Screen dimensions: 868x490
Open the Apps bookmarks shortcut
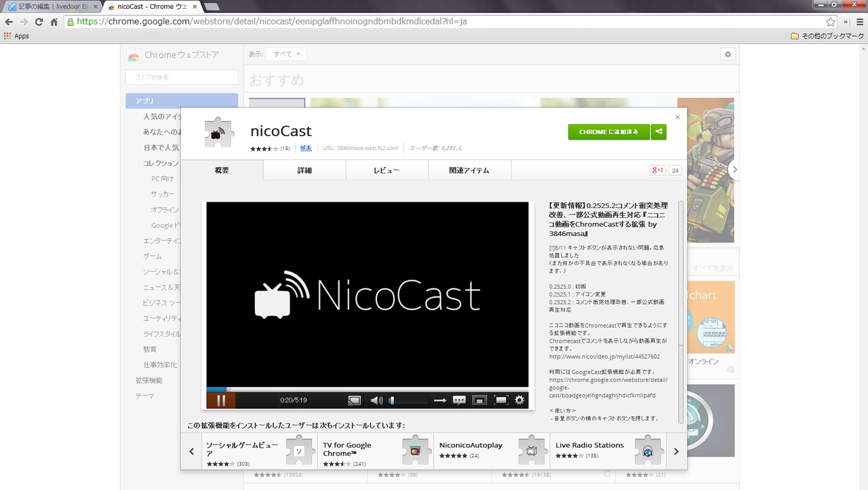[x=16, y=36]
